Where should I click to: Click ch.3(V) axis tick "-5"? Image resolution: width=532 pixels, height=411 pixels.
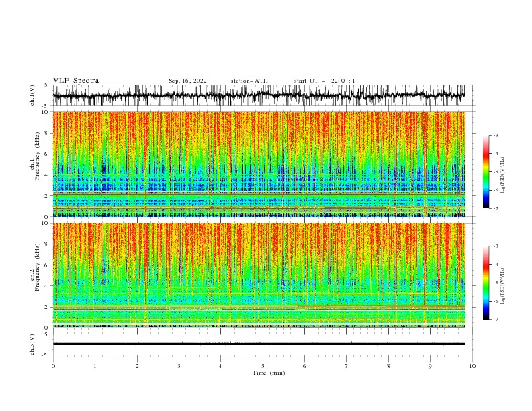45,355
